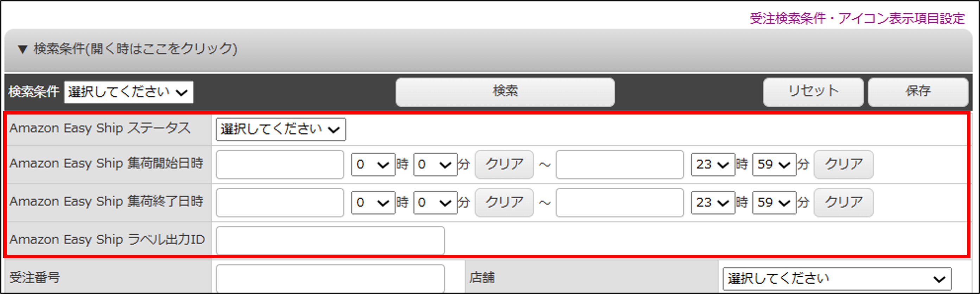This screenshot has height=294, width=980.
Task: Open the minute dropdown showing 59 for 集荷開始日時
Action: (x=774, y=164)
